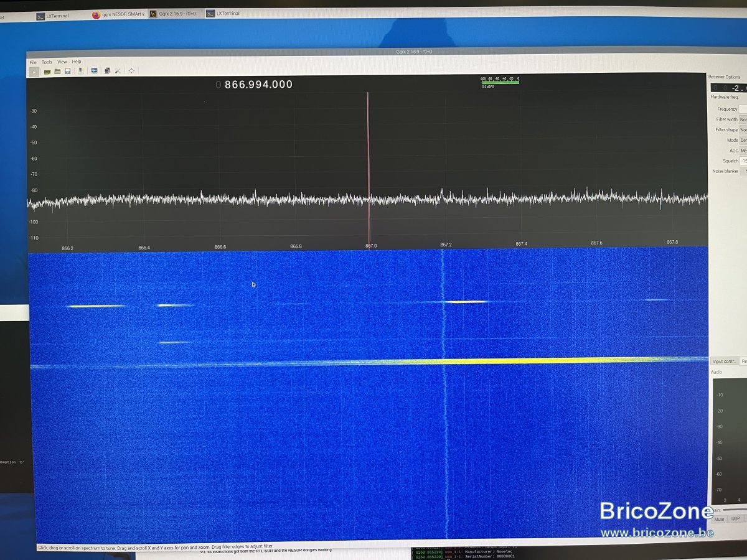The width and height of the screenshot is (747, 560).
Task: Open the bookmarks toolbar icon
Action: pyautogui.click(x=81, y=71)
